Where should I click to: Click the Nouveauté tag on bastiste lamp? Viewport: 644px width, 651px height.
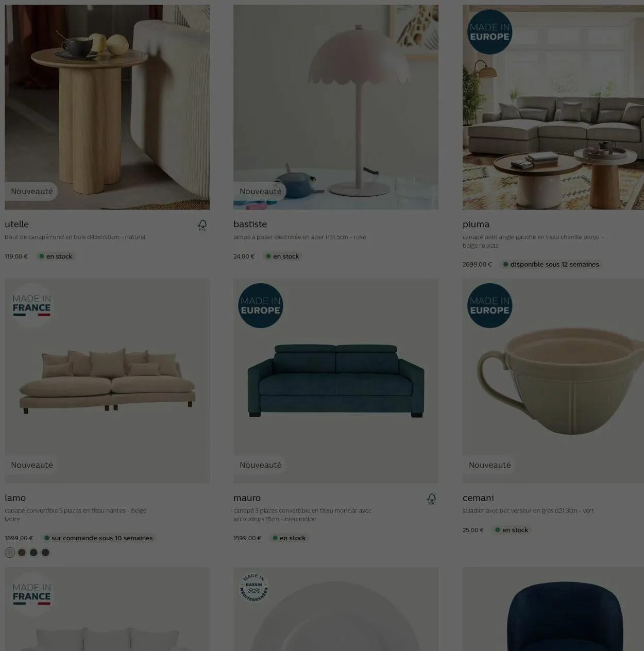[x=261, y=192]
